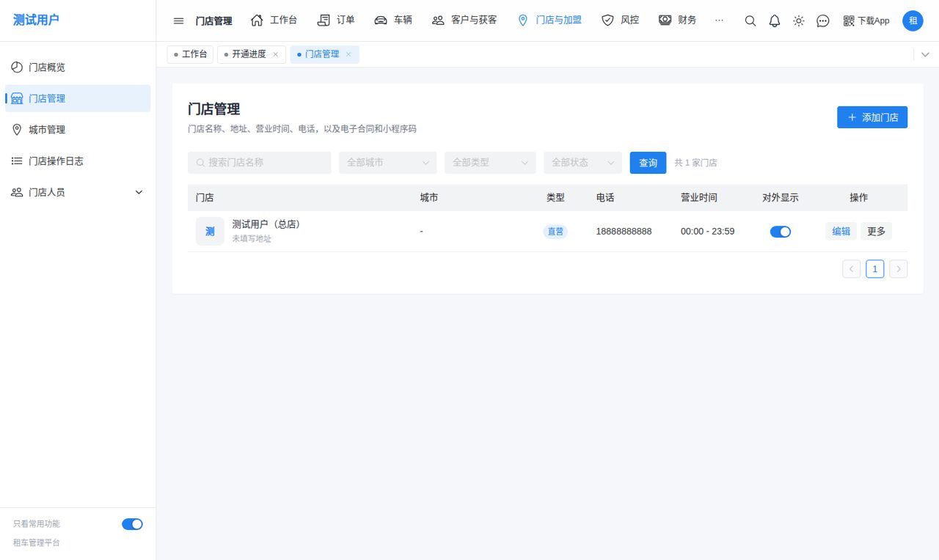Click the 直营 type tag

[x=555, y=232]
